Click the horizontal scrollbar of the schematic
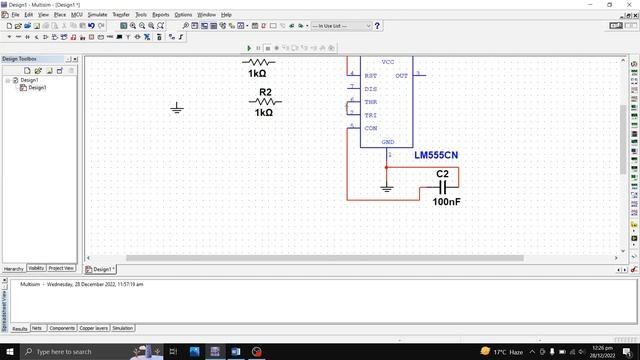The width and height of the screenshot is (640, 360). pos(325,258)
